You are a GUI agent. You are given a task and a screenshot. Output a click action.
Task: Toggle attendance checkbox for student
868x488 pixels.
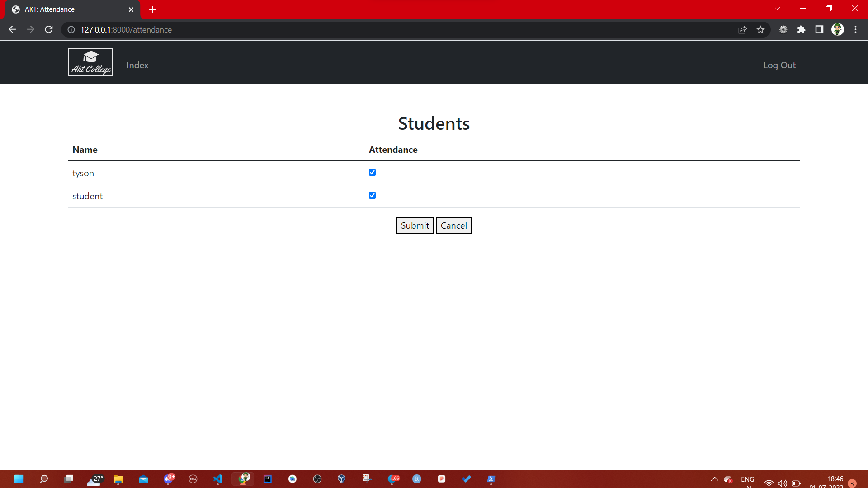point(372,195)
